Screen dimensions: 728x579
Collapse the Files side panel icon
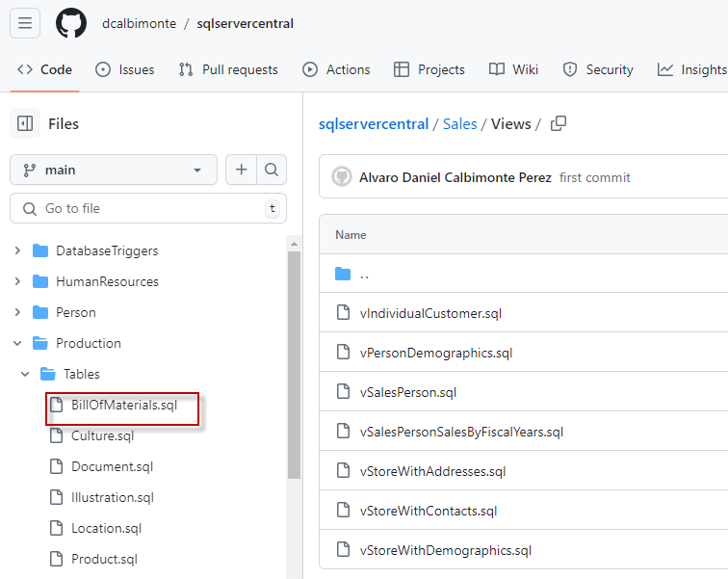[25, 123]
